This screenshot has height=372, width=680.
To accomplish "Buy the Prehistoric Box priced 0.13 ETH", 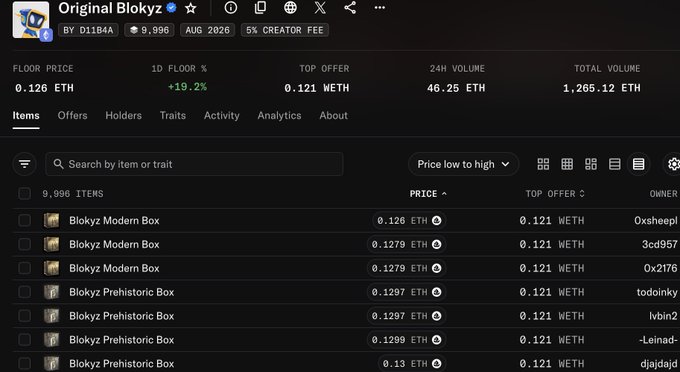I will click(x=412, y=363).
